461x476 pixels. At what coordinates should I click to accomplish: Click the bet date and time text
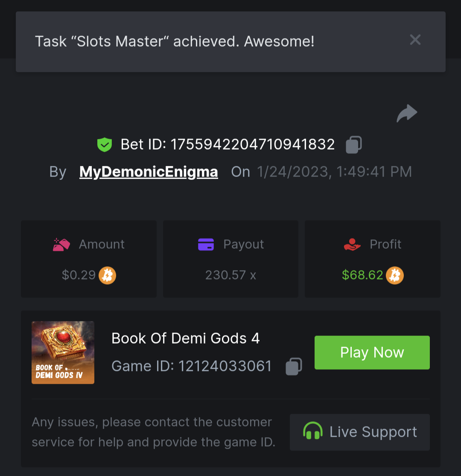tap(334, 172)
